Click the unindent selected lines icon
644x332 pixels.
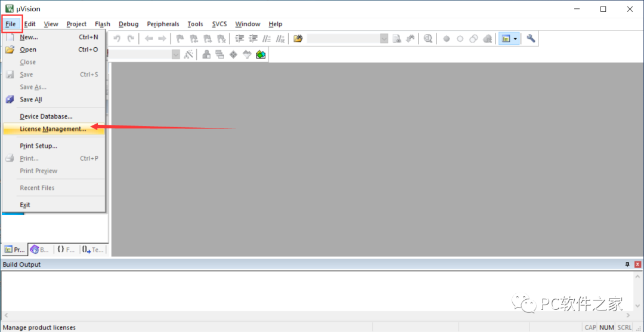[253, 39]
